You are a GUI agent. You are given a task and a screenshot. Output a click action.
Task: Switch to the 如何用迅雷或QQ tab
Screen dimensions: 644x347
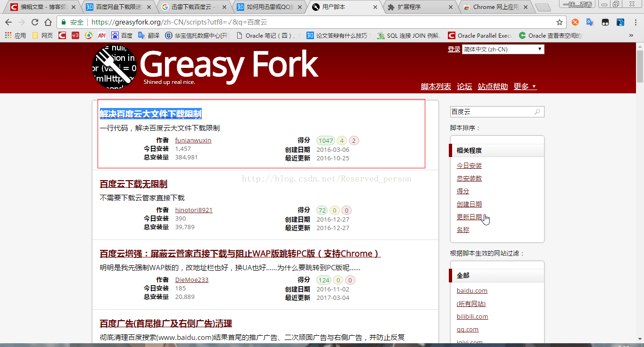point(269,7)
